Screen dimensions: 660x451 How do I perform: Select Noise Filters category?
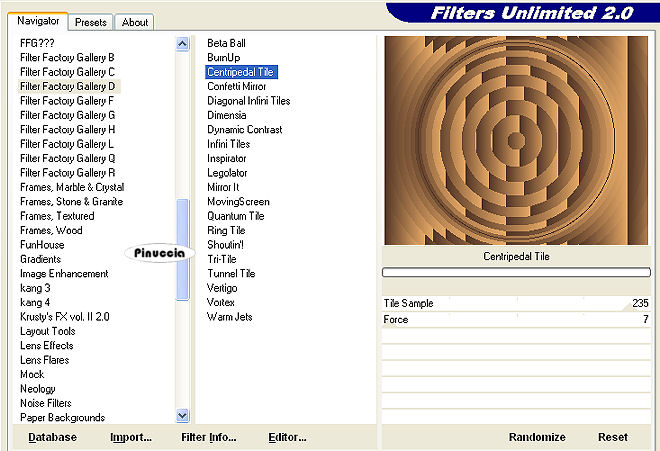point(46,403)
